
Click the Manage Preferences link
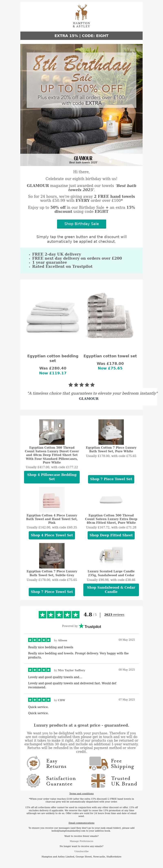point(81,841)
